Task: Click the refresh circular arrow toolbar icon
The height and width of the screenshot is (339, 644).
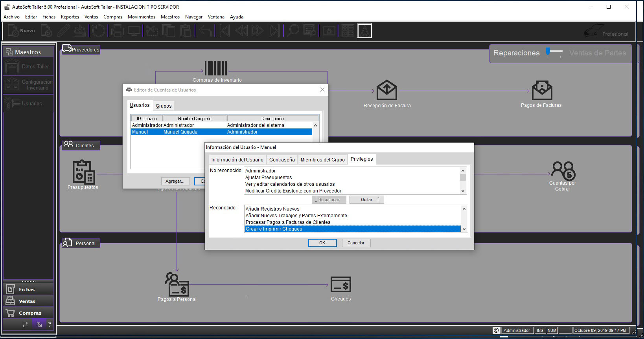Action: (99, 31)
